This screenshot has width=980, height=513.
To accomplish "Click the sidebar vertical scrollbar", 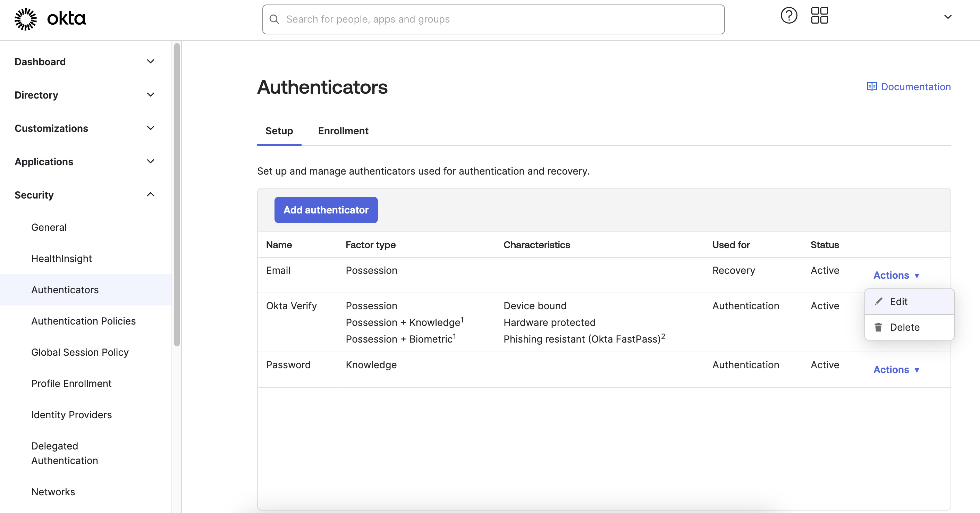I will point(177,194).
